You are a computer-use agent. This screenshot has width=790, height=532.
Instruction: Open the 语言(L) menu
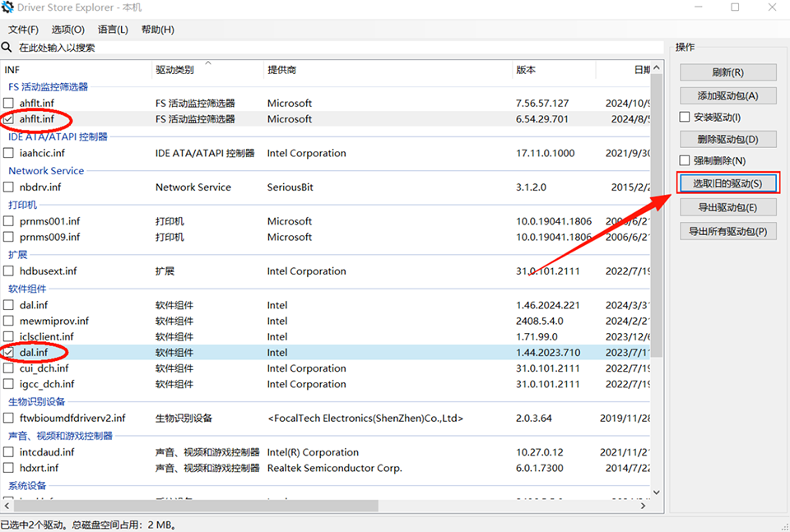tap(113, 30)
